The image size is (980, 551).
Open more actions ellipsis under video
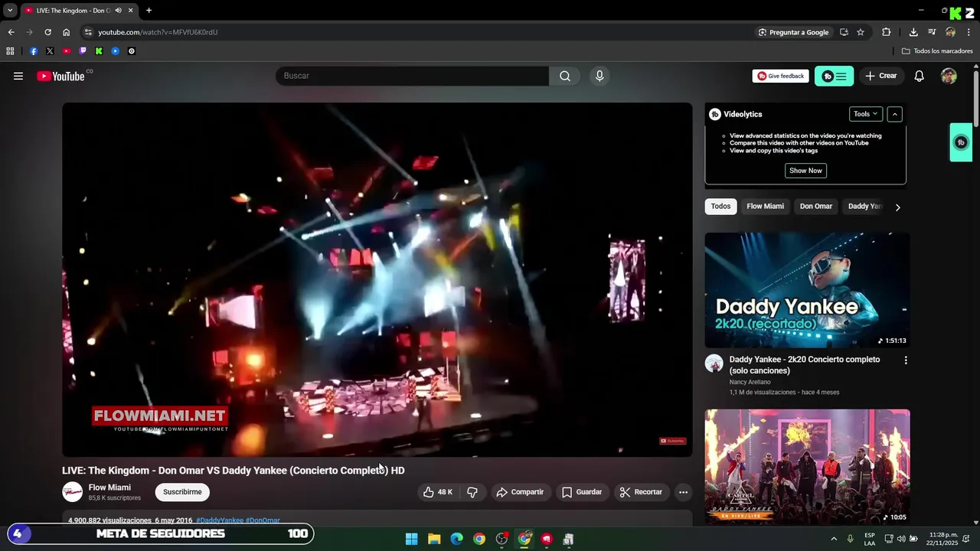(x=683, y=492)
